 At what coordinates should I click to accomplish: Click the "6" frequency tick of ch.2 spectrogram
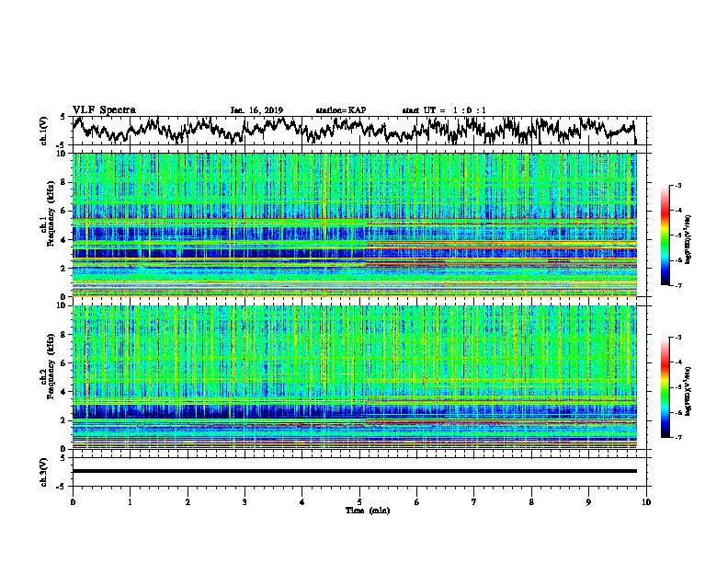[65, 362]
